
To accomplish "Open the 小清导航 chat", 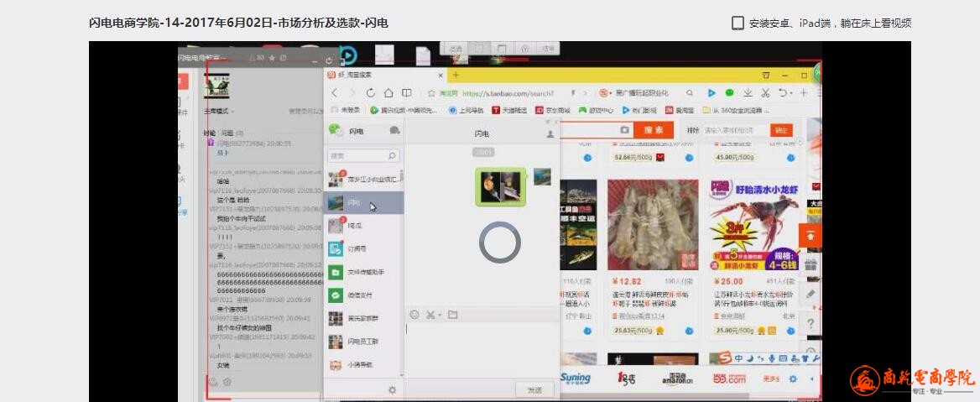I will pos(363,364).
